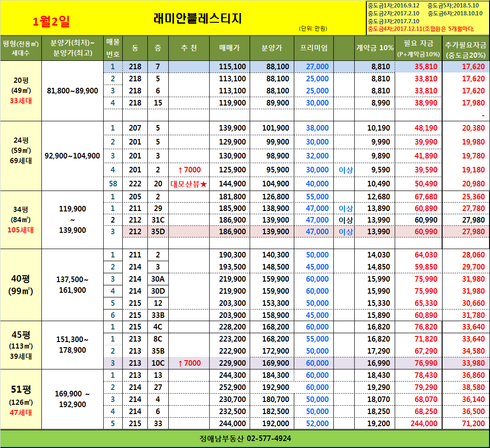Click the 분양가 value 148,500
The height and width of the screenshot is (448, 490).
(x=275, y=267)
